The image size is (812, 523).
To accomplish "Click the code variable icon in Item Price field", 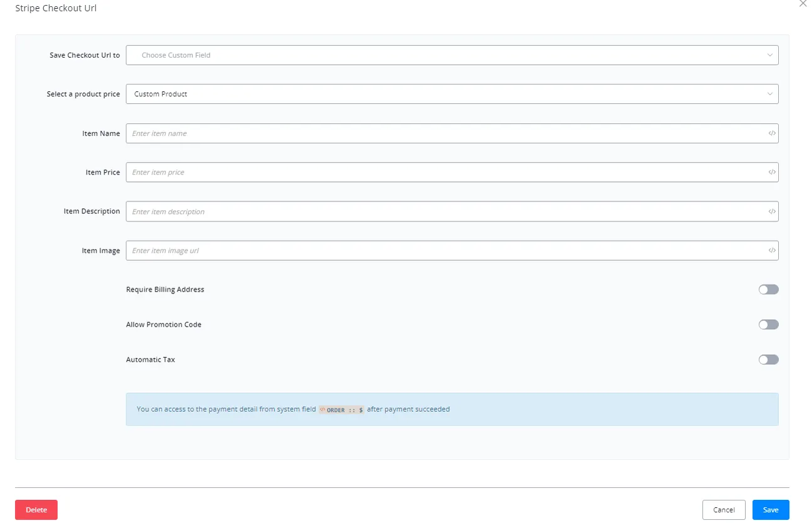I will (772, 172).
